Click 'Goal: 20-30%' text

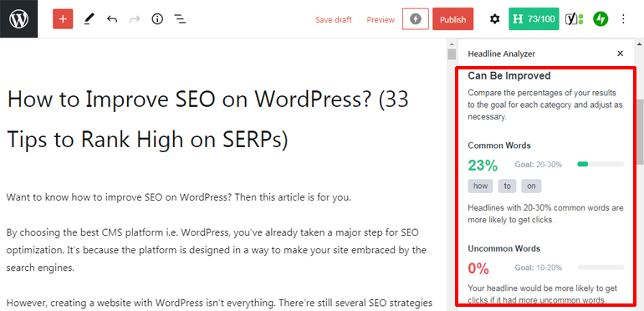(x=539, y=165)
